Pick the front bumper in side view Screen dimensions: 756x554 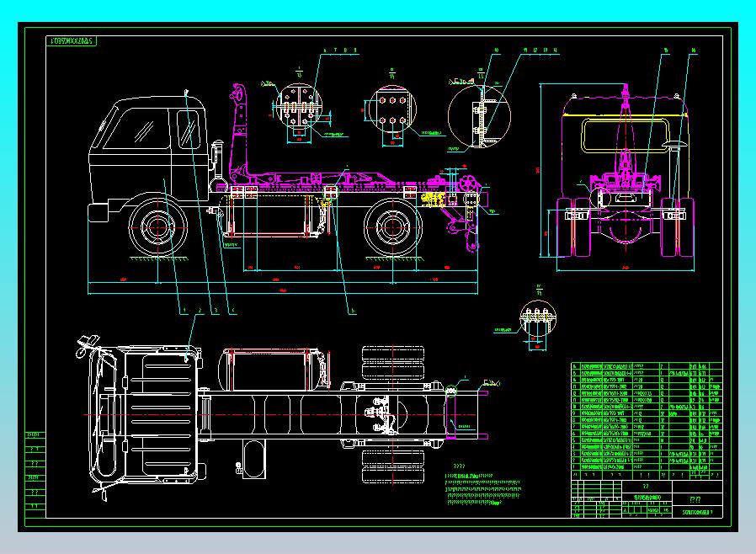point(98,213)
